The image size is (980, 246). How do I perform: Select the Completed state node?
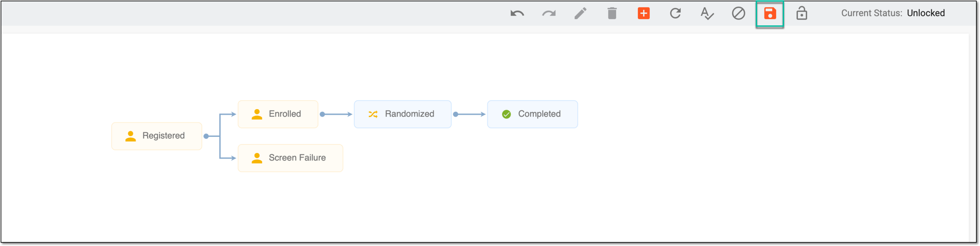click(x=532, y=114)
